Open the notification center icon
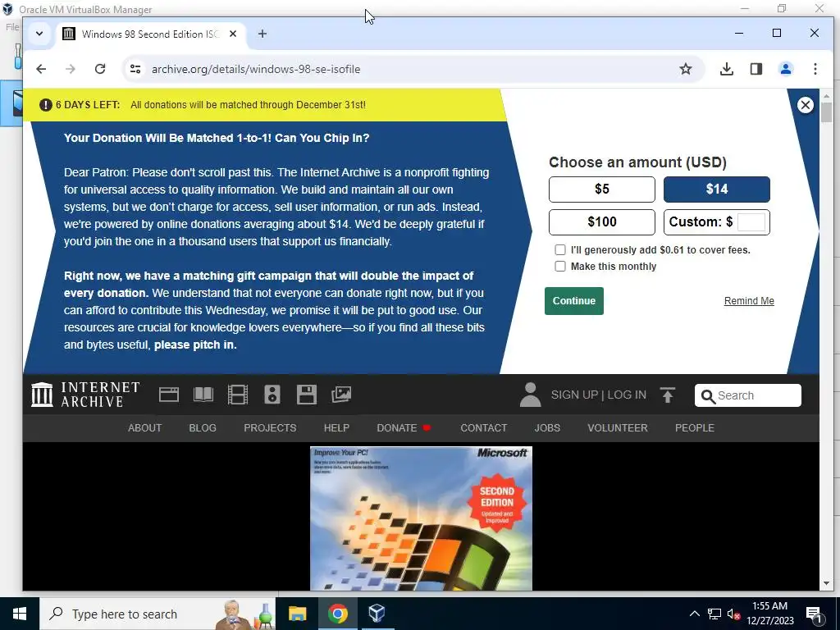The image size is (840, 630). pyautogui.click(x=815, y=614)
